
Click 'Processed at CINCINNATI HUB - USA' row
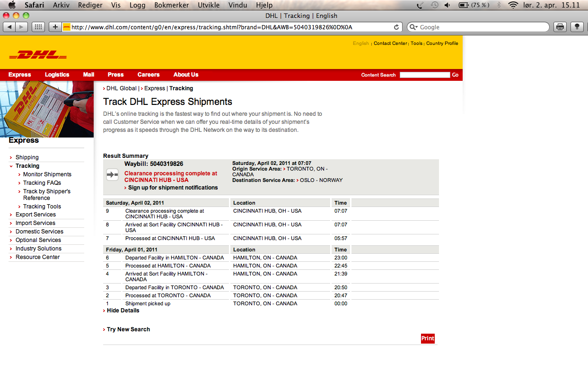point(170,238)
